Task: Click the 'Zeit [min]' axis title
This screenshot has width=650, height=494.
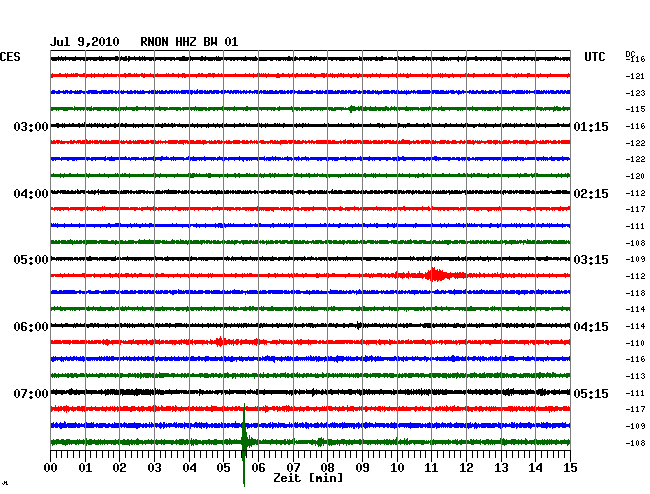Action: [308, 478]
